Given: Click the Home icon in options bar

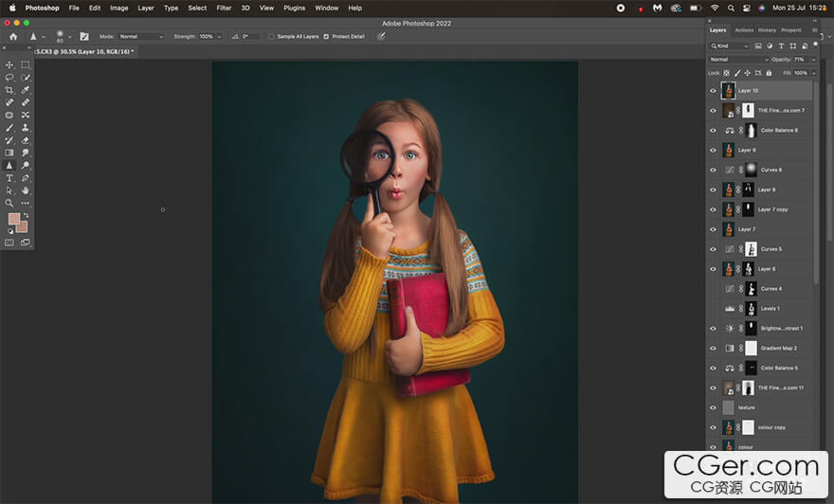Looking at the screenshot, I should [13, 36].
